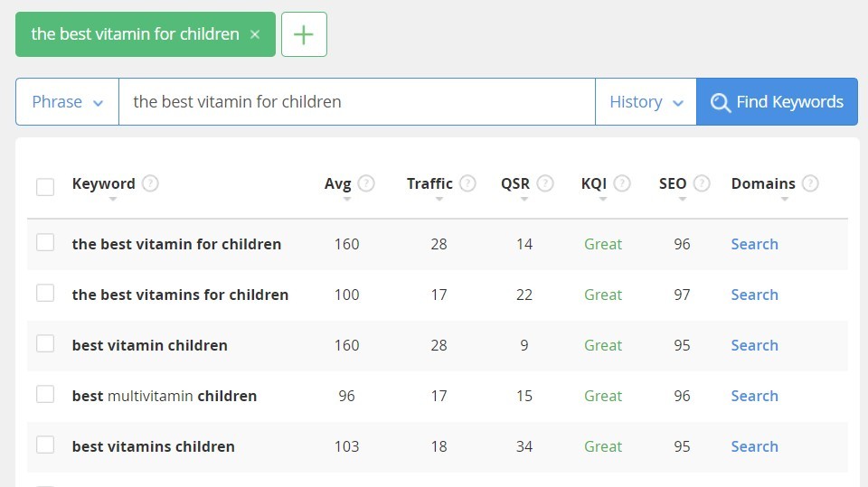
Task: Toggle the select-all checkbox in table header
Action: tap(45, 187)
